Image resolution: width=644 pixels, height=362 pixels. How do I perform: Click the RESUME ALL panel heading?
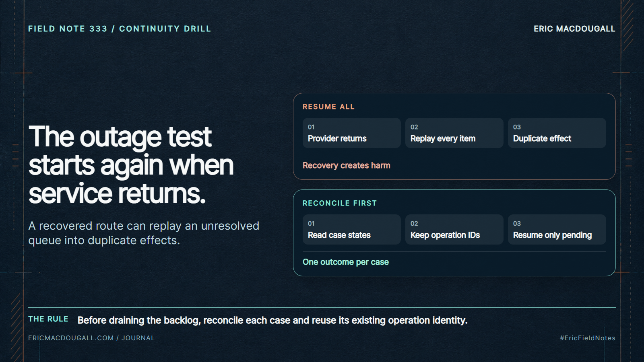[328, 107]
